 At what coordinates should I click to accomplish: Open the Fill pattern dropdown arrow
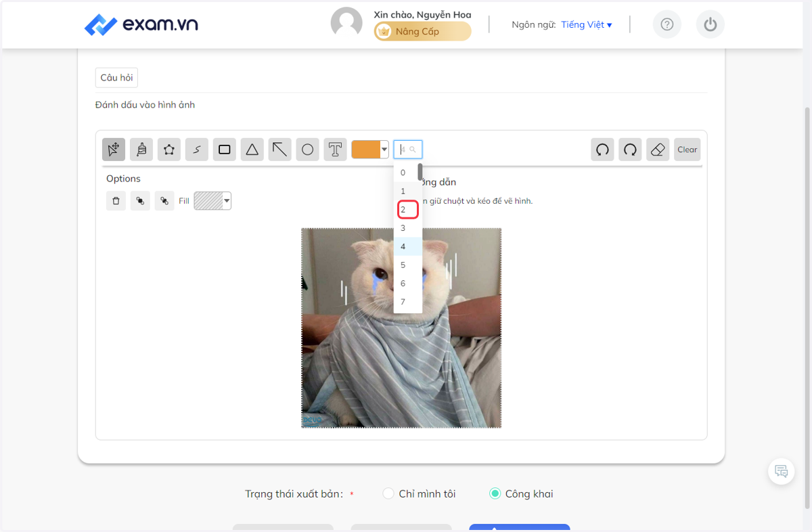tap(227, 201)
